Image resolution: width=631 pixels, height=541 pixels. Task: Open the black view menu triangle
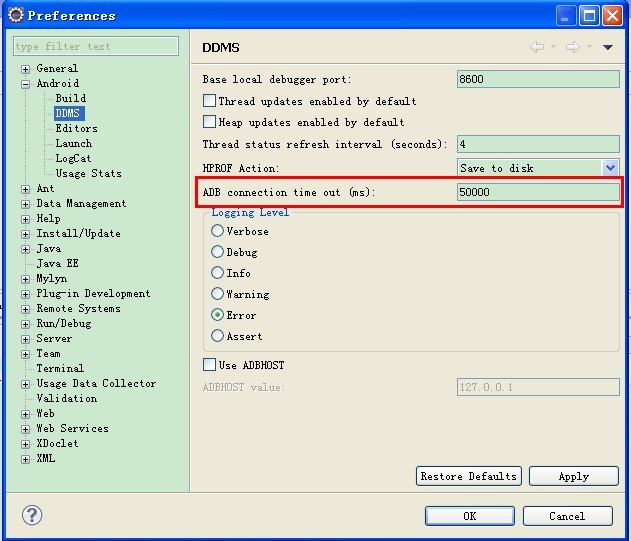pos(608,47)
